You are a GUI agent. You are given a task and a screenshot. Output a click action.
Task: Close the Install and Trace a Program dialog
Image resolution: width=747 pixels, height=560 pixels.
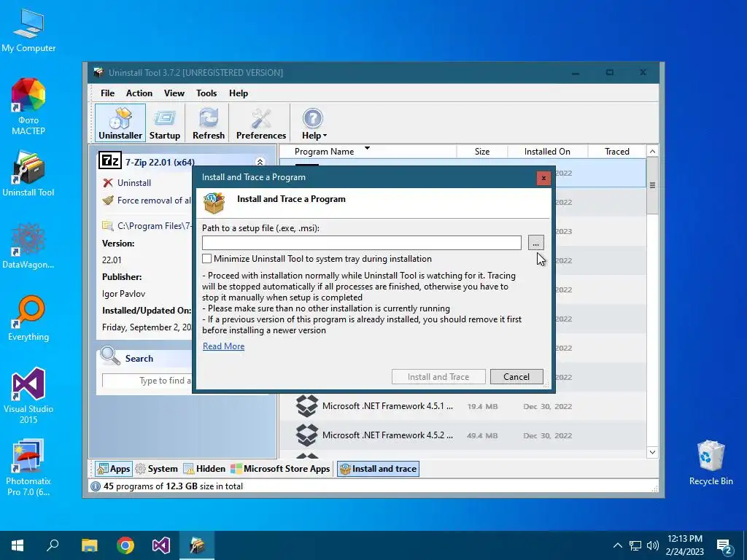click(x=543, y=178)
